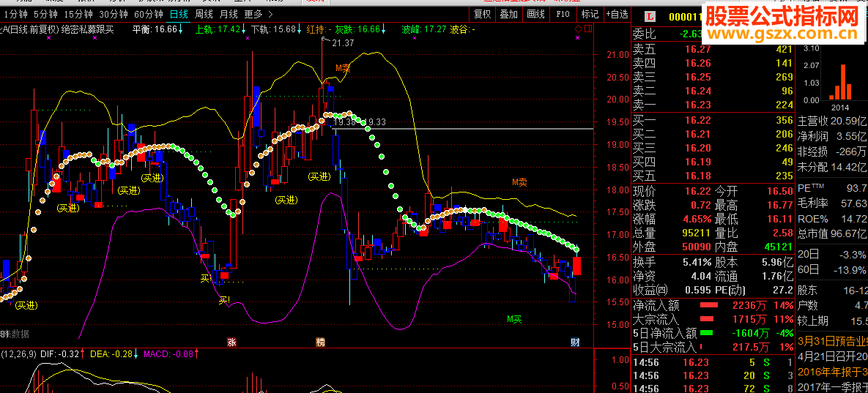
Task: Click the 榜 marker icon on time axis
Action: pos(320,343)
